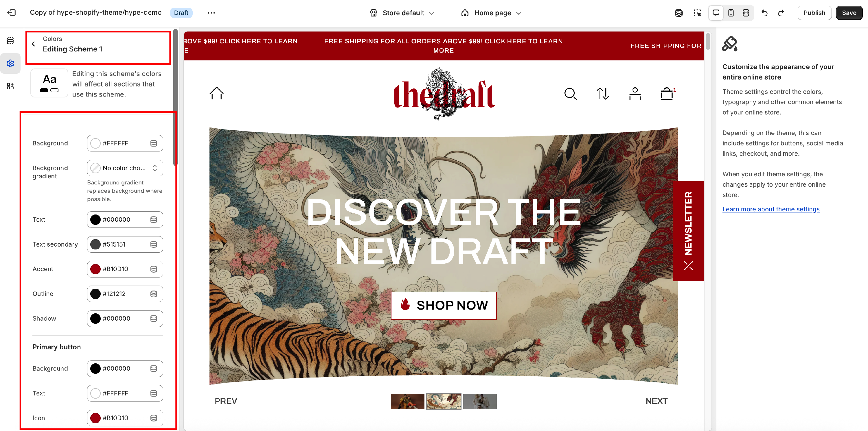Click the Publish button
The height and width of the screenshot is (431, 868).
pos(814,13)
